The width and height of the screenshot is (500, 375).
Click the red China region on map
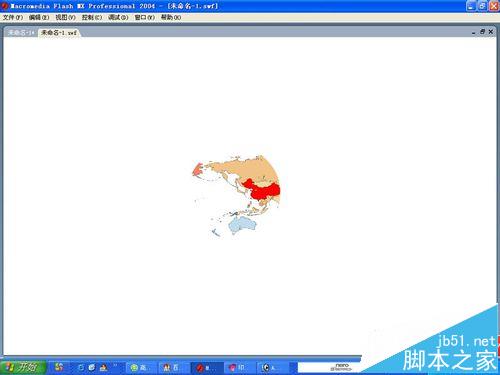262,191
